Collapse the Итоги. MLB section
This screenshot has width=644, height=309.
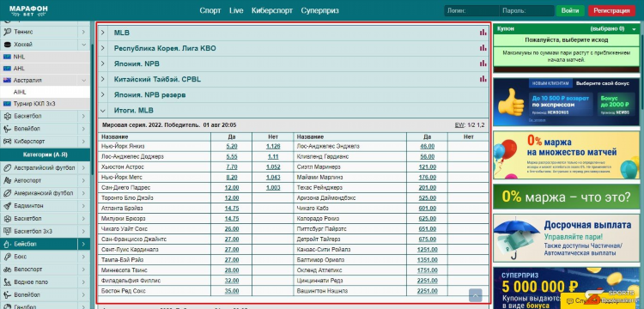(103, 111)
